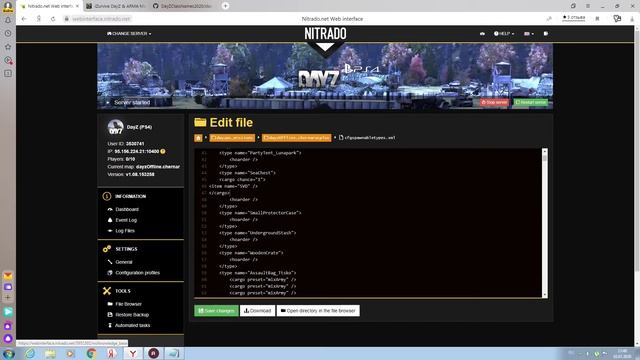
Task: Click the Download button
Action: click(x=258, y=311)
